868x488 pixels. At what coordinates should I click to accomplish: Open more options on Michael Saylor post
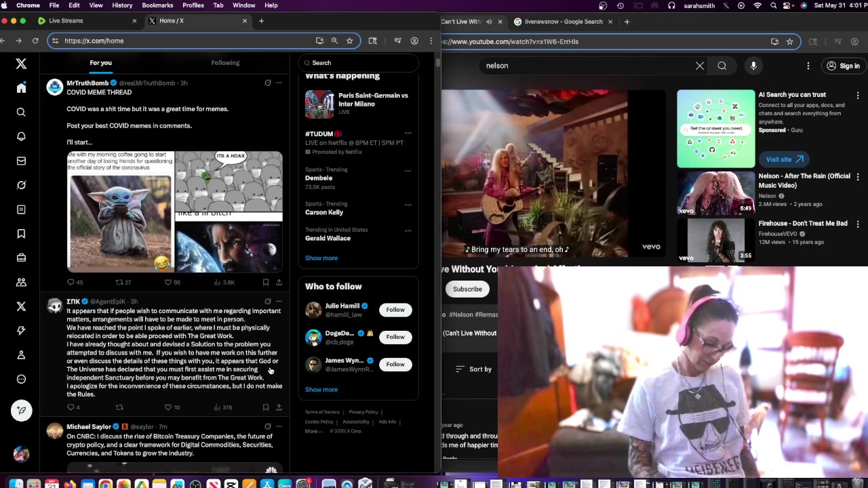point(279,426)
